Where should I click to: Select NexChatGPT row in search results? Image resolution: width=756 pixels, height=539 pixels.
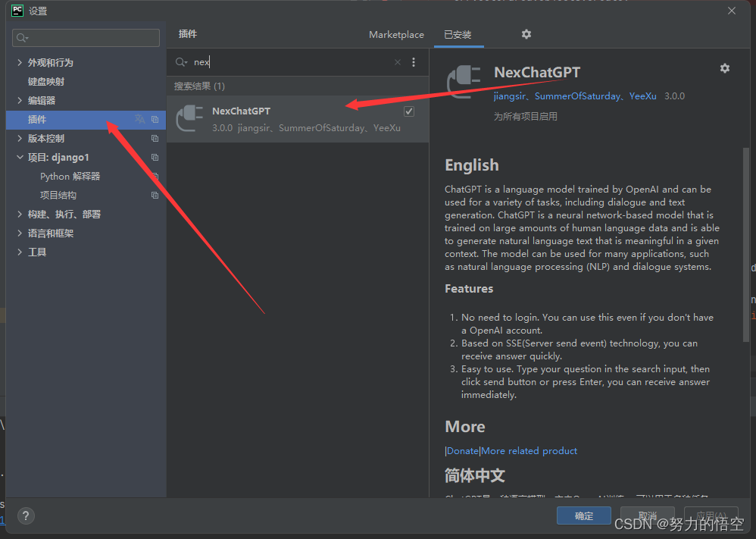coord(298,119)
